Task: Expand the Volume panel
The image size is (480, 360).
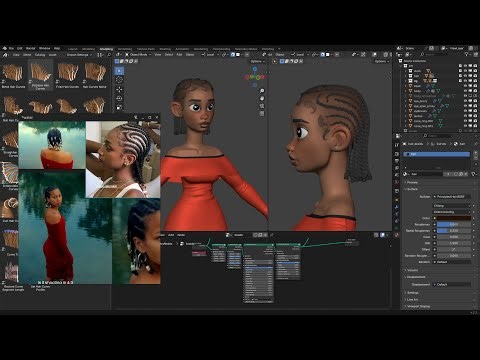Action: click(x=412, y=270)
